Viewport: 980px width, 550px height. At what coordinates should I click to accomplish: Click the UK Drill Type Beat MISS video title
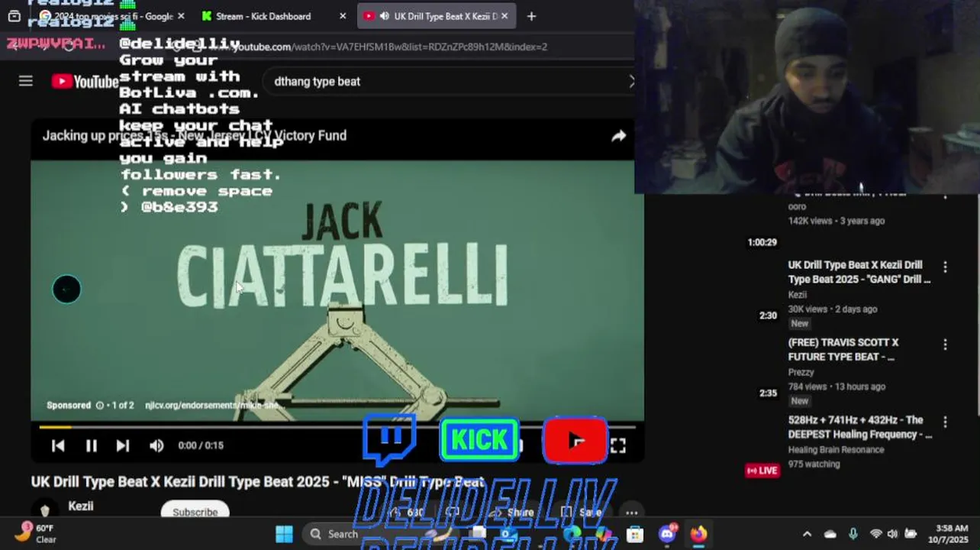(257, 482)
